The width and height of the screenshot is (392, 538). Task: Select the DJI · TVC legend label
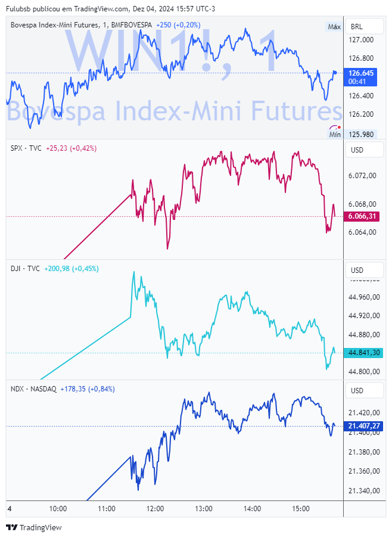(x=26, y=269)
